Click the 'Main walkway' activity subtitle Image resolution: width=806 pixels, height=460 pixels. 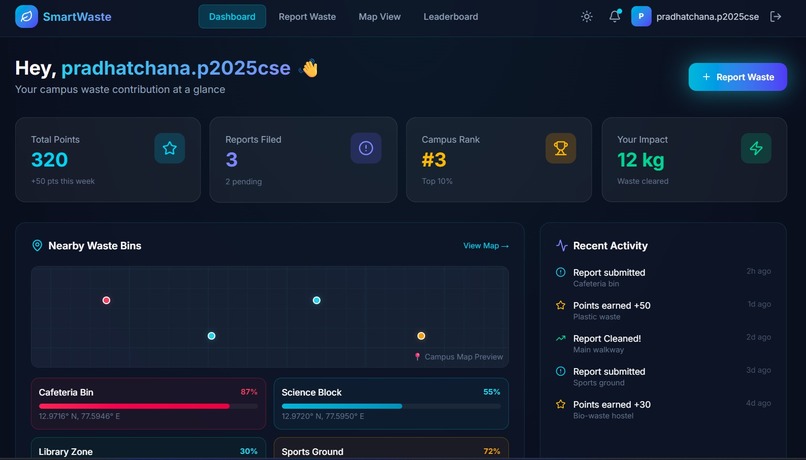pyautogui.click(x=598, y=349)
